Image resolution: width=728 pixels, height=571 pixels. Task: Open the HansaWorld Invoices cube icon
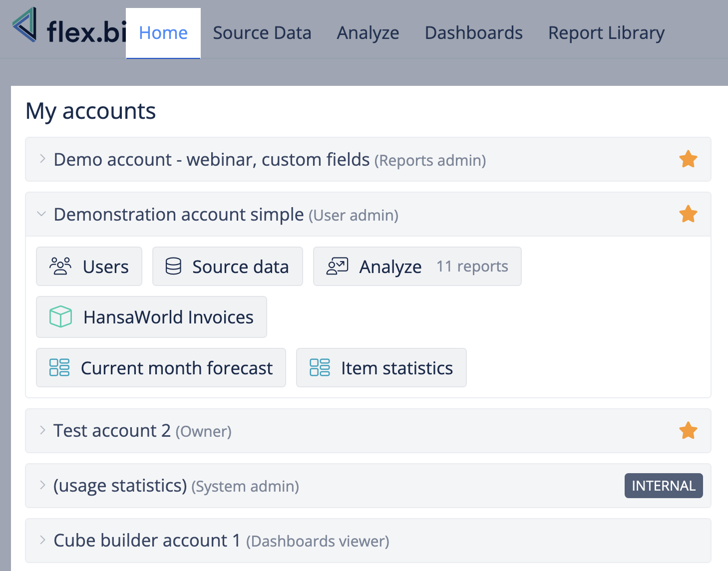click(61, 317)
